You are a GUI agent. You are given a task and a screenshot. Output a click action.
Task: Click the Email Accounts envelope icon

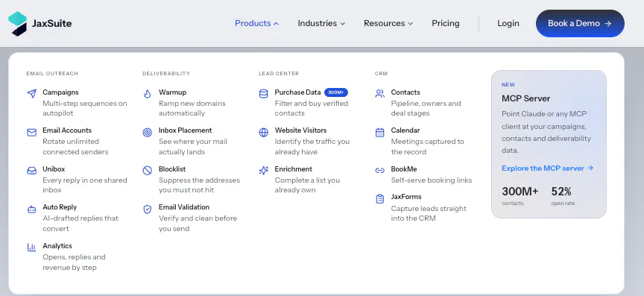click(31, 133)
